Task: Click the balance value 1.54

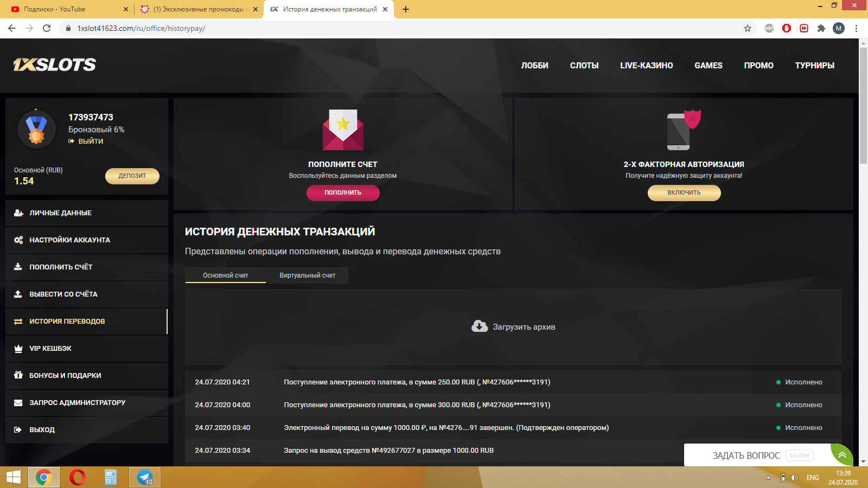Action: click(24, 181)
